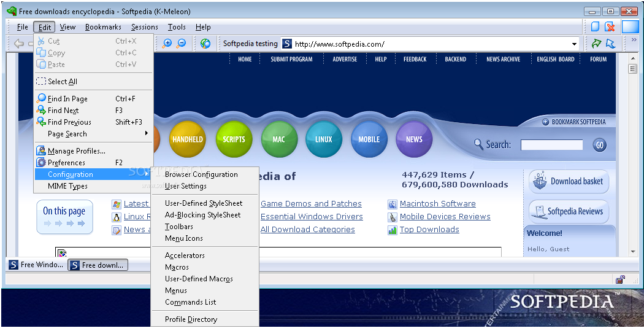This screenshot has height=328, width=644.
Task: Open the Download basket
Action: (x=569, y=181)
